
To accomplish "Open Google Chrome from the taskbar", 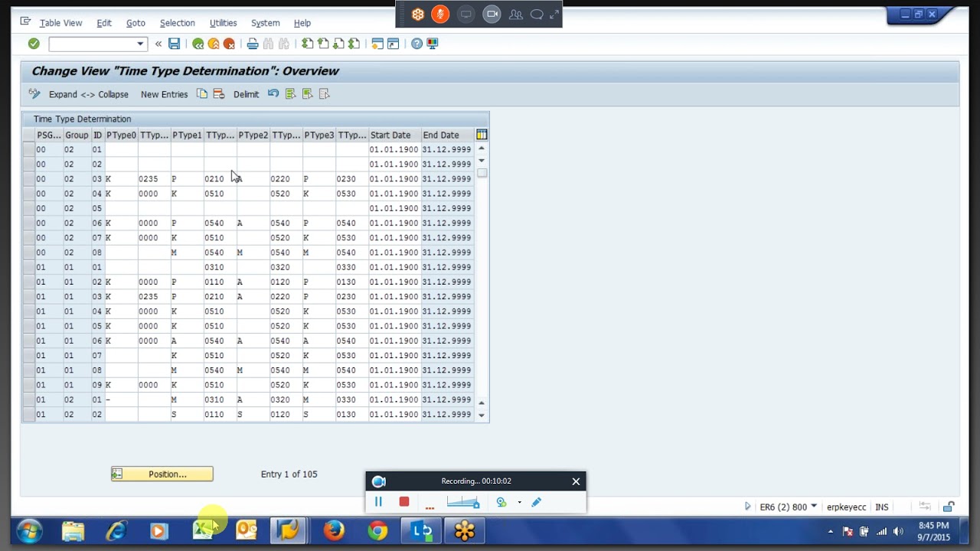I will tap(377, 530).
